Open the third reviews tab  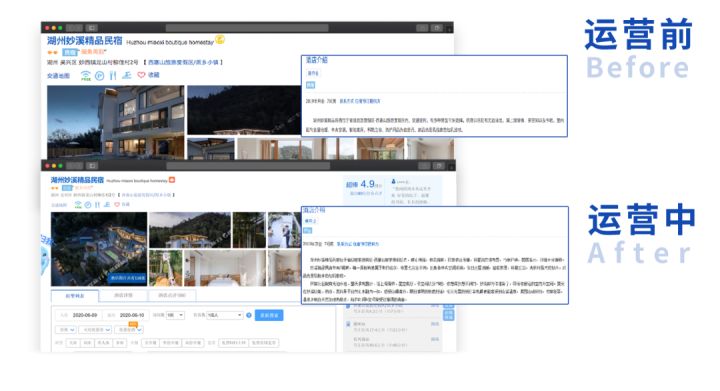(172, 296)
